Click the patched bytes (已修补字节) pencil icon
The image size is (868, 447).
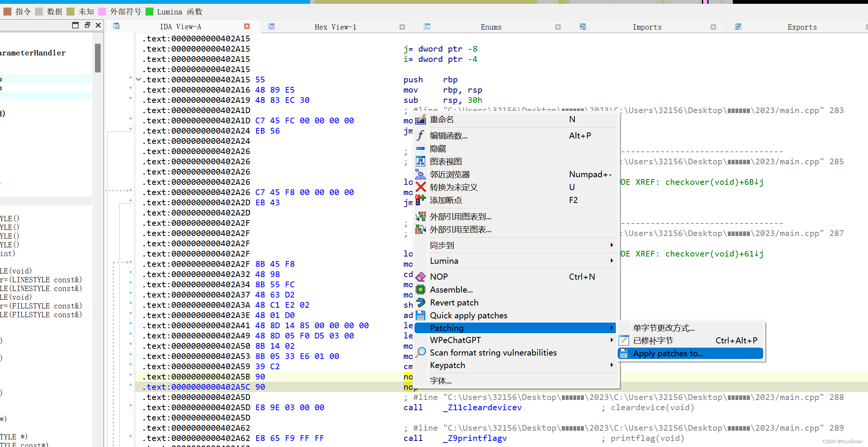[x=624, y=341]
